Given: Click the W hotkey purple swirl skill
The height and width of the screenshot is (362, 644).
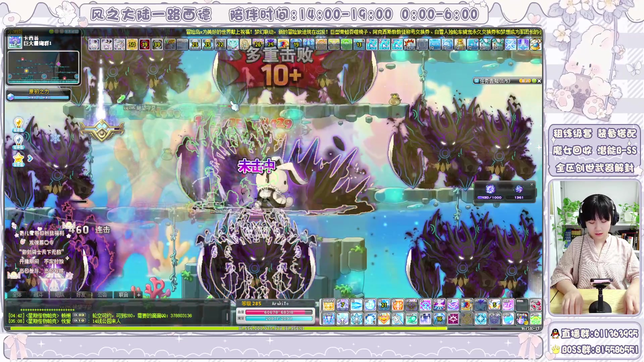Looking at the screenshot, I should pos(453,305).
